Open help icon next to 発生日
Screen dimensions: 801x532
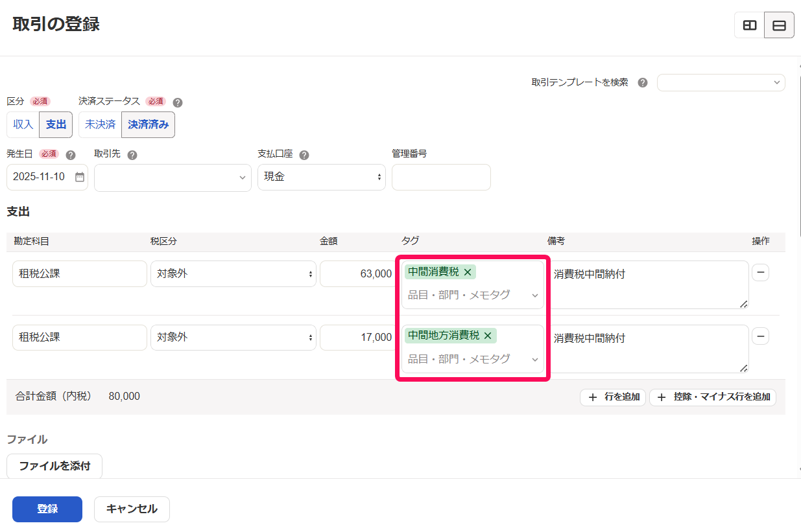tap(71, 155)
